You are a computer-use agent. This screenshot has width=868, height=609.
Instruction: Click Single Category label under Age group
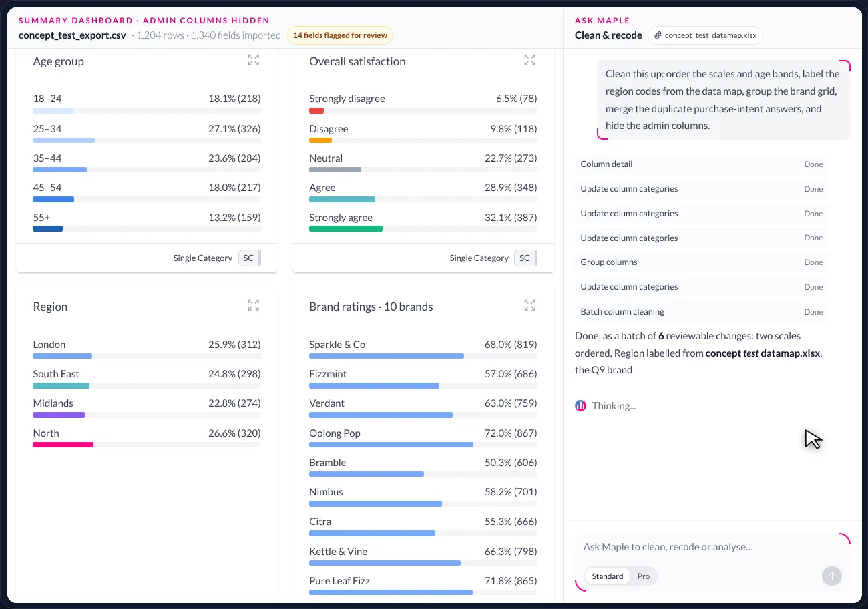click(202, 258)
